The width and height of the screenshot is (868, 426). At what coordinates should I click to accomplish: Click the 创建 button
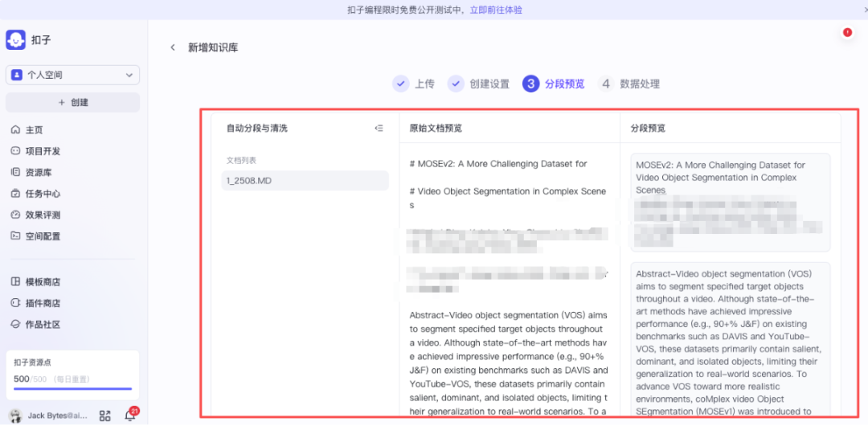[72, 103]
